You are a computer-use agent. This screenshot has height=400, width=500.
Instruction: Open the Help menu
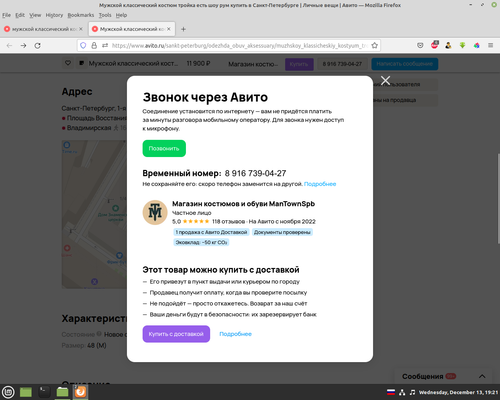coord(121,15)
